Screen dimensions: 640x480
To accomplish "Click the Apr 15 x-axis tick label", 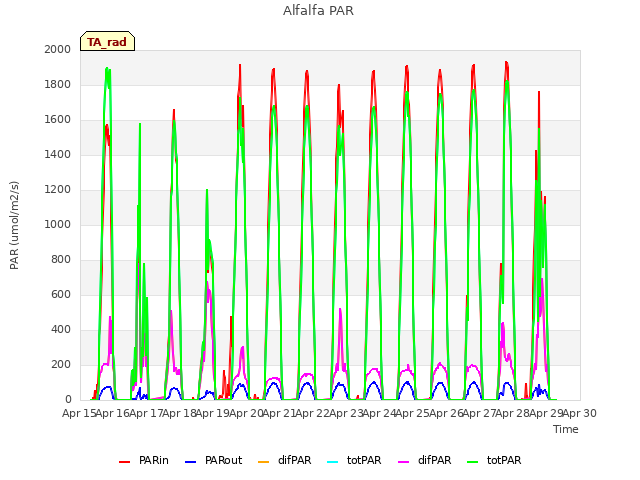I will click(79, 413).
